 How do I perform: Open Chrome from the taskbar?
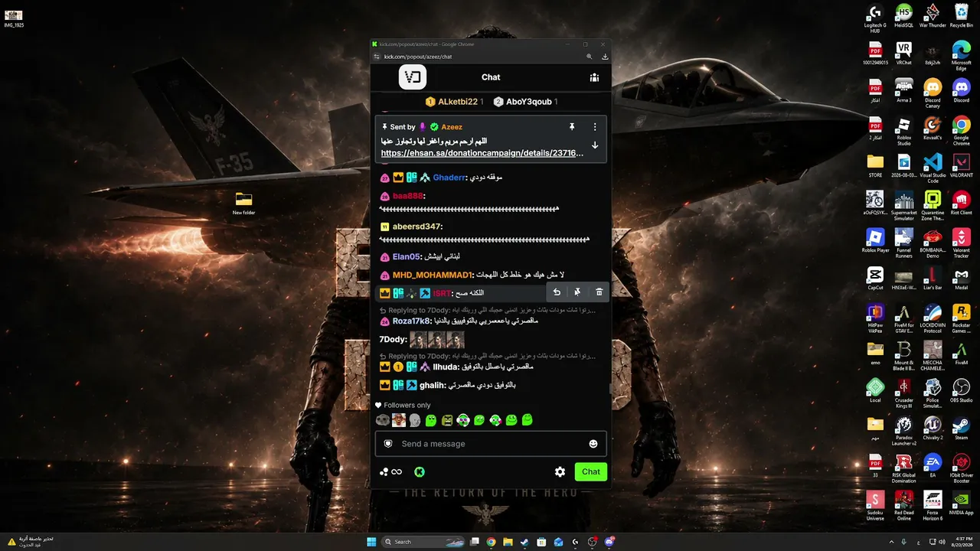click(x=491, y=542)
